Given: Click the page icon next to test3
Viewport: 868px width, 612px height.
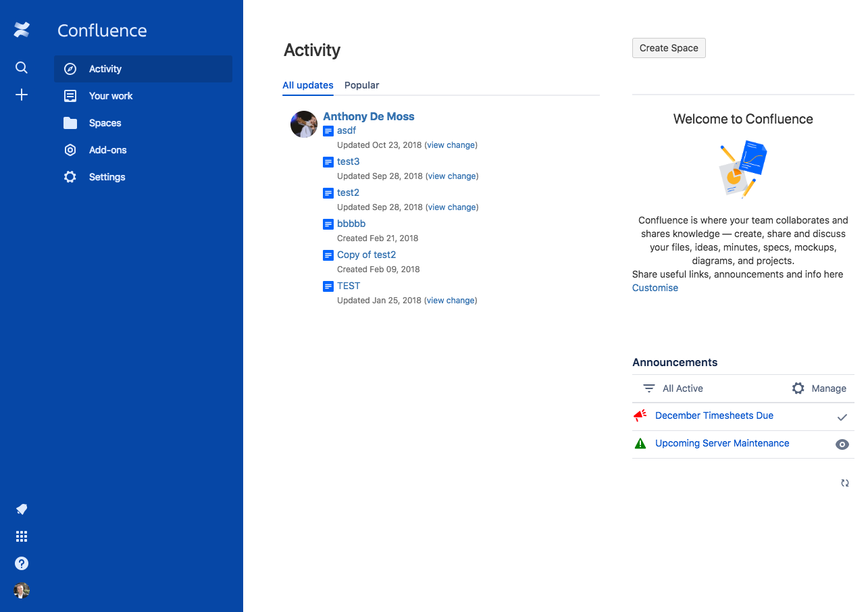Looking at the screenshot, I should [328, 162].
